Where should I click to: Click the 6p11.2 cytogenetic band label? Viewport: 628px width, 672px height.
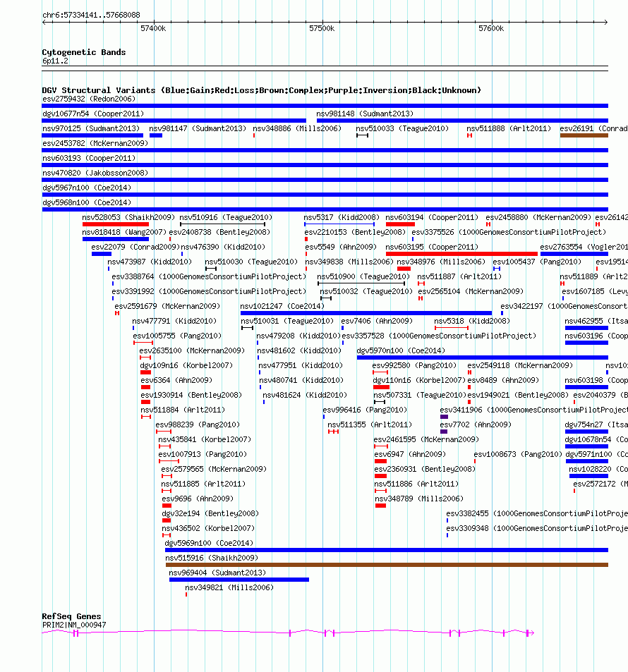(55, 61)
